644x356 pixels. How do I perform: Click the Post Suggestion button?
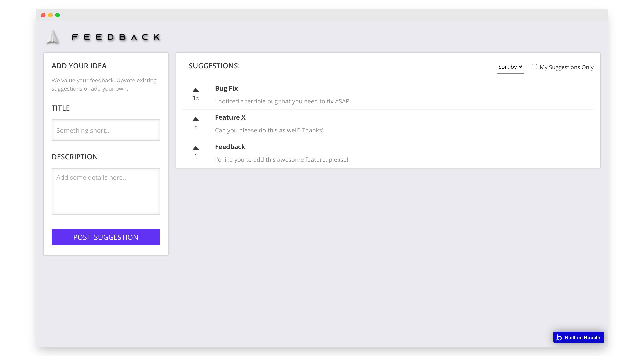106,237
